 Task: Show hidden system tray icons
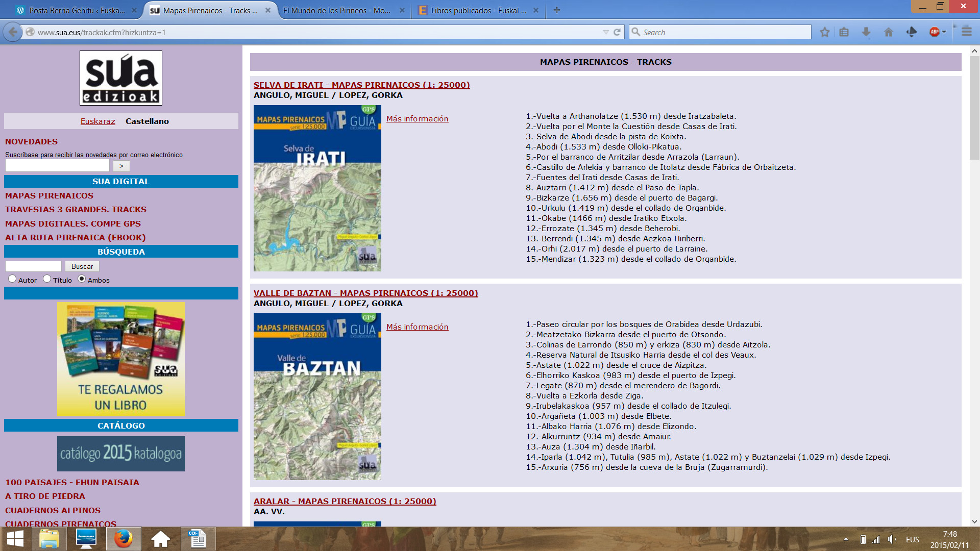pyautogui.click(x=846, y=539)
